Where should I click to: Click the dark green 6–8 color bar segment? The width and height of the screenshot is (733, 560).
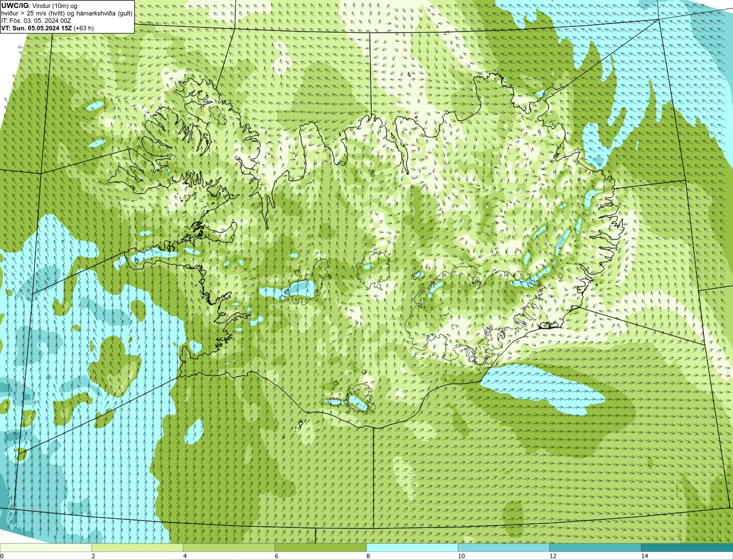click(x=321, y=547)
